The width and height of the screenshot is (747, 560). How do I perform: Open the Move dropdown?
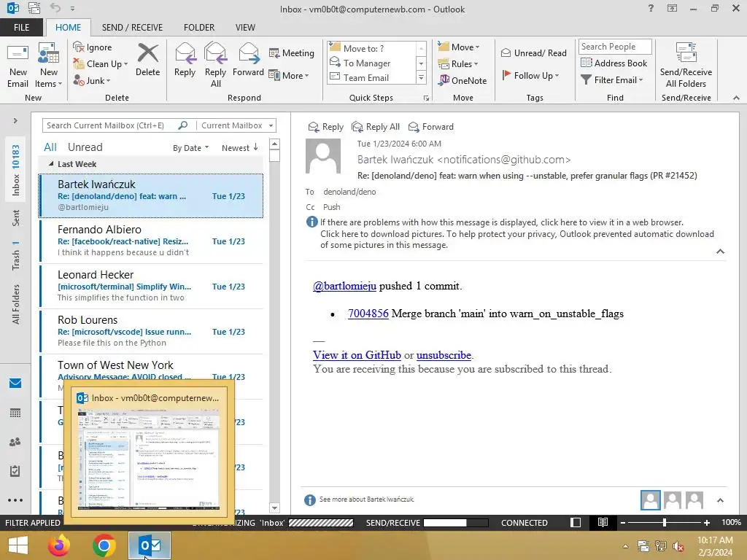tap(459, 47)
